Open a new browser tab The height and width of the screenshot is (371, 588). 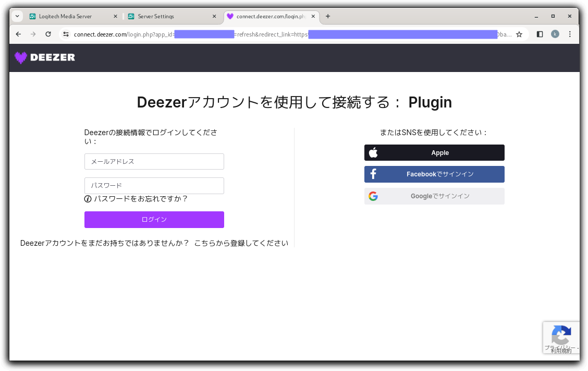[x=328, y=16]
